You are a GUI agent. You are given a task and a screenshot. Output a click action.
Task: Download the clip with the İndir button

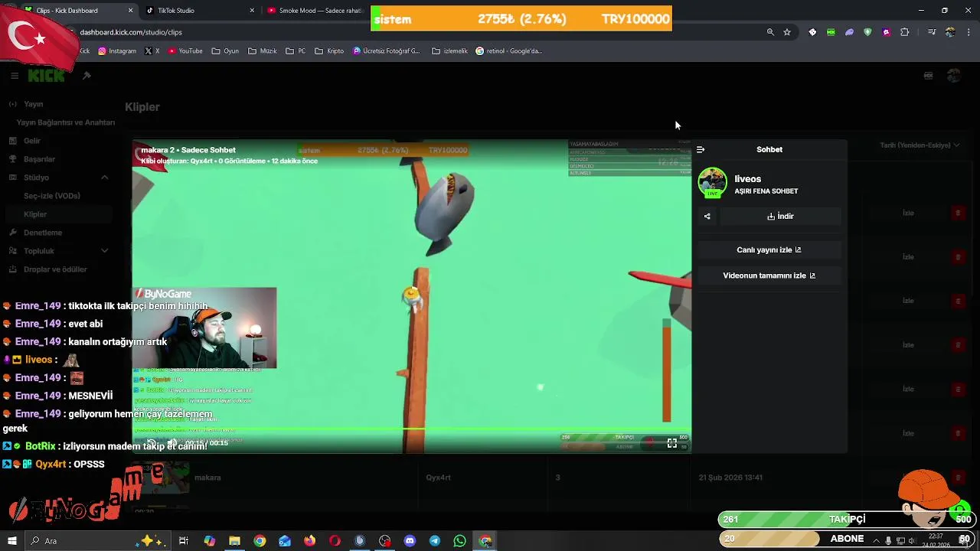tap(780, 217)
